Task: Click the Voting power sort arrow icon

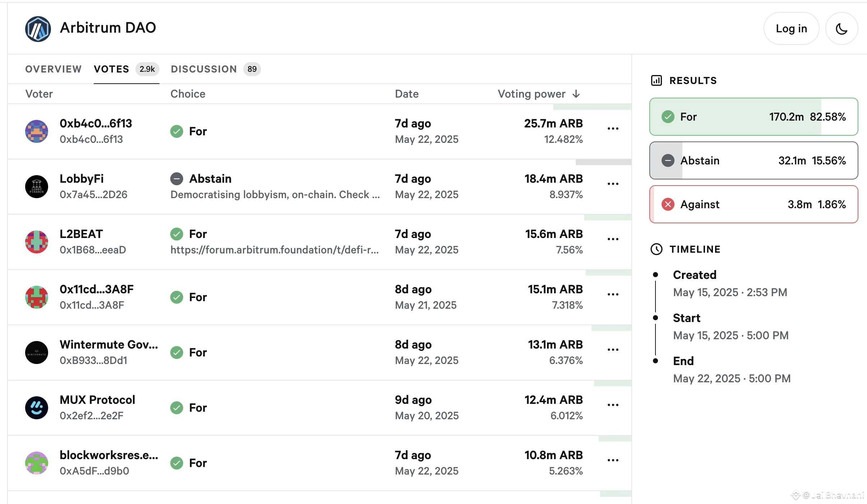Action: [576, 94]
